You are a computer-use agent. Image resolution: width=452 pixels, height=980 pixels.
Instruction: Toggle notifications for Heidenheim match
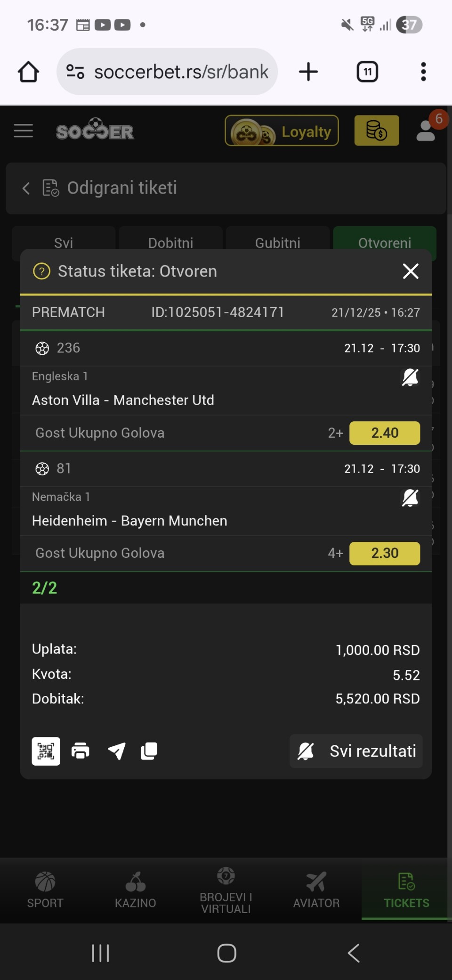410,498
